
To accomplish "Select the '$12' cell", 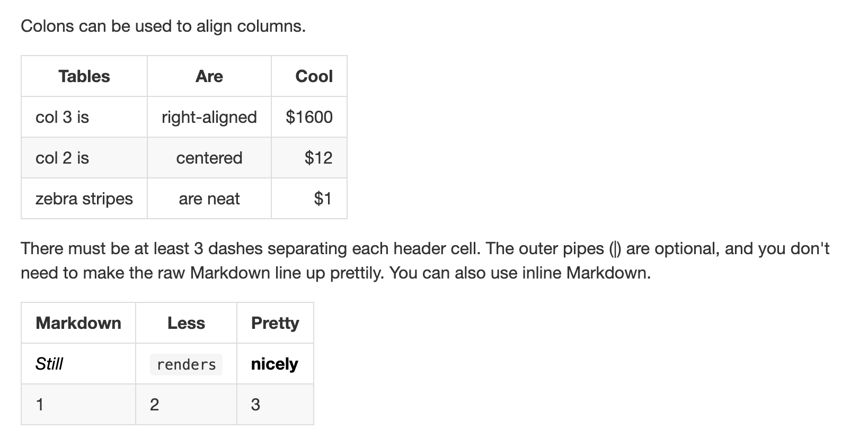I will click(309, 158).
